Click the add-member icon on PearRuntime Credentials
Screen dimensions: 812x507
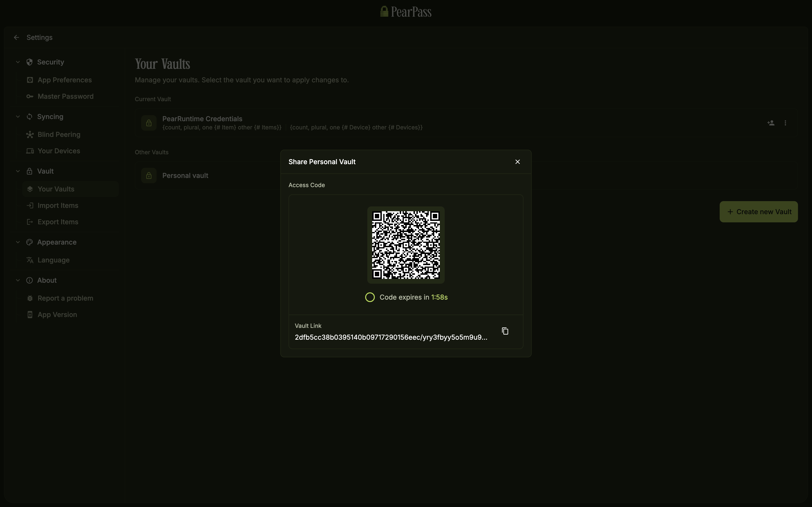[771, 123]
